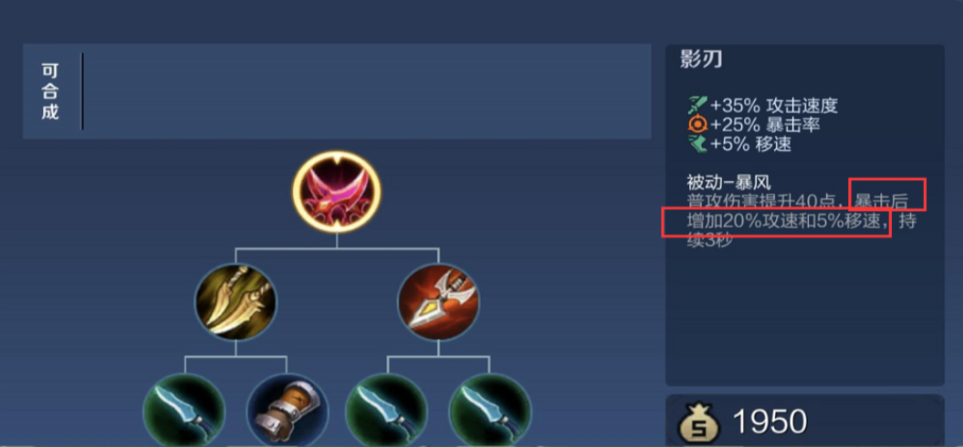The image size is (963, 447).
Task: Click the red-boxed 暴击后 text
Action: pos(887,201)
